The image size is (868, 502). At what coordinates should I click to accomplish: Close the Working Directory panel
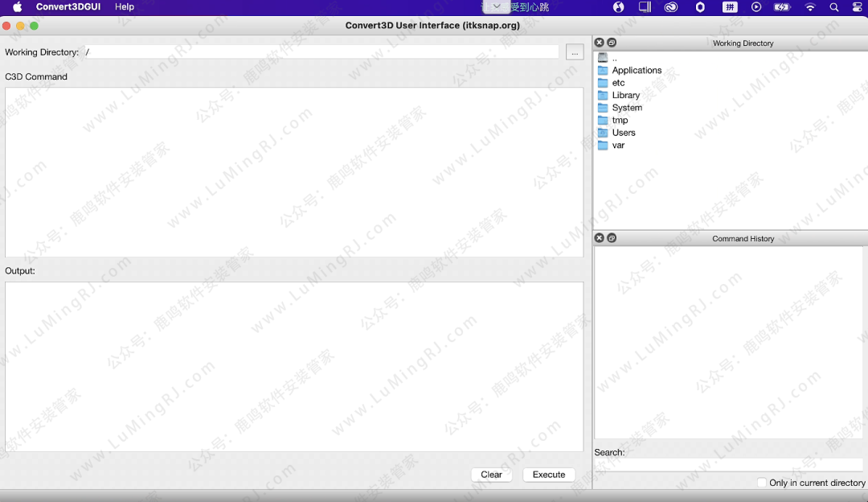pyautogui.click(x=599, y=43)
